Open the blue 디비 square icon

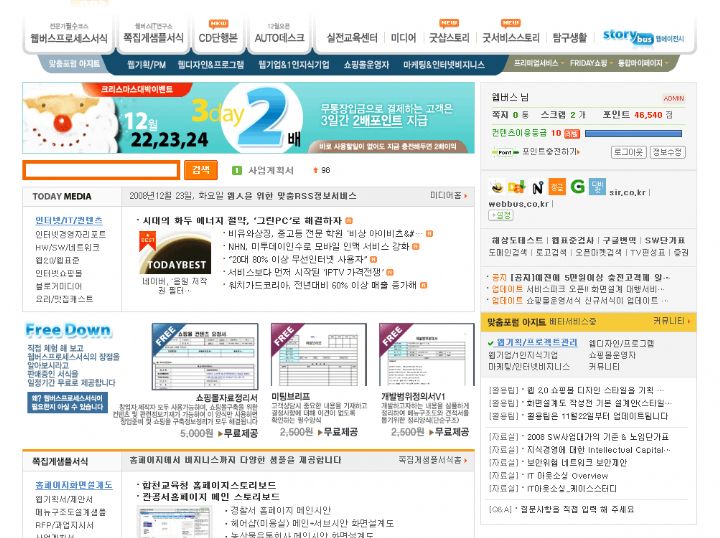pyautogui.click(x=597, y=186)
